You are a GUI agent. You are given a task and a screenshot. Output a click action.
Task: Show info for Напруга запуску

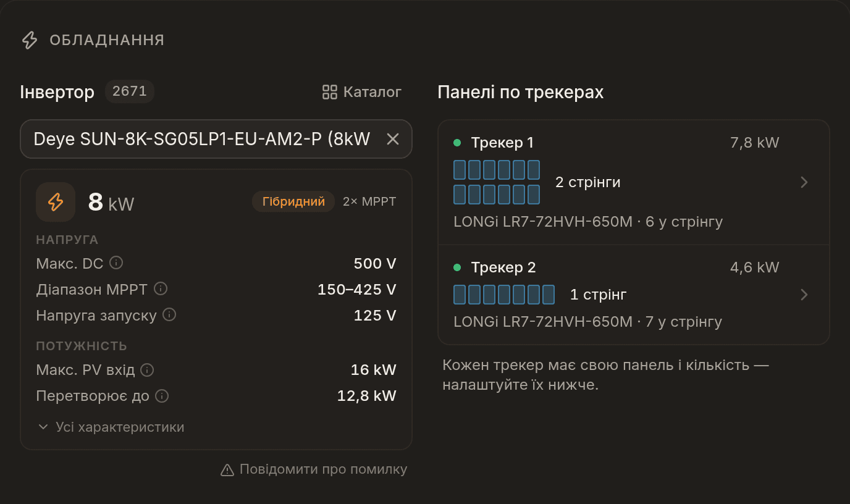(169, 314)
